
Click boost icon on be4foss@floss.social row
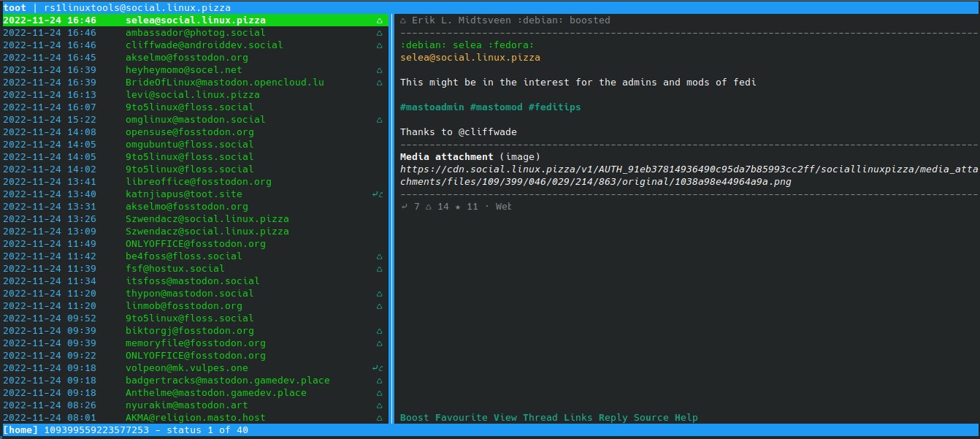pos(379,256)
